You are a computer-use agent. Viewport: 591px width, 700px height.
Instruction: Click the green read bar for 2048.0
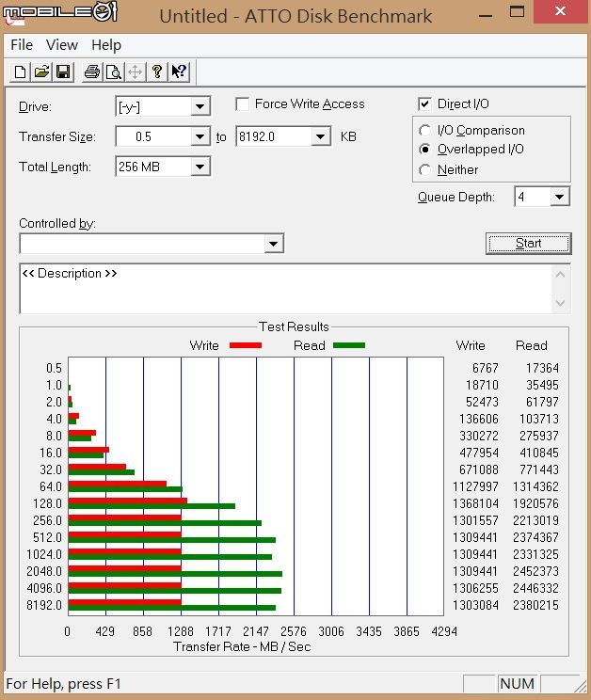tap(175, 574)
